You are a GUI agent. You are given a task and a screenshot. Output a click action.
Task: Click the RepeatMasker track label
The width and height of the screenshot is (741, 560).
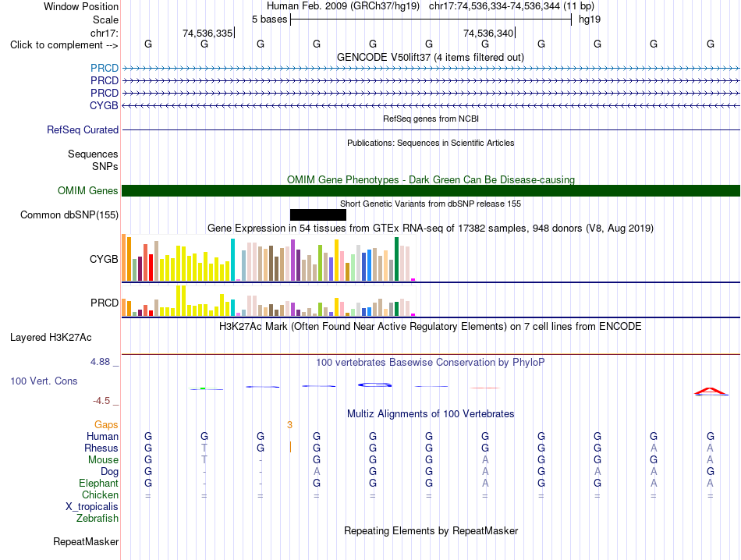86,541
